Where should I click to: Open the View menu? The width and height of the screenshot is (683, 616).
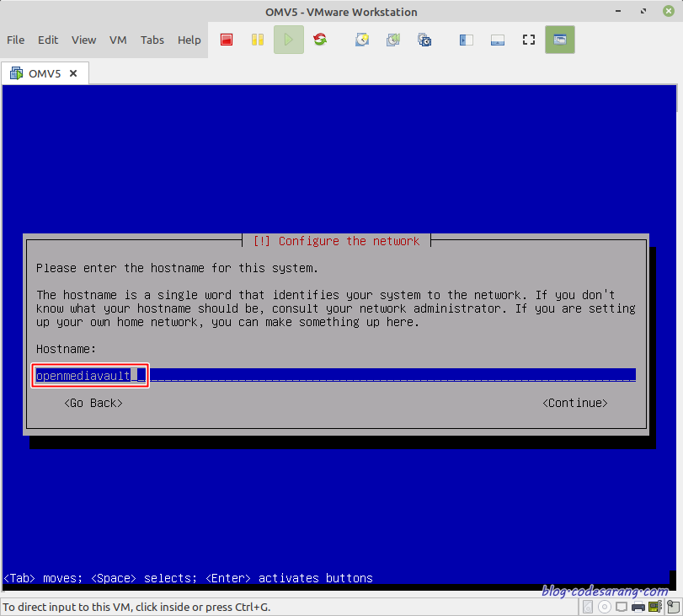click(83, 40)
